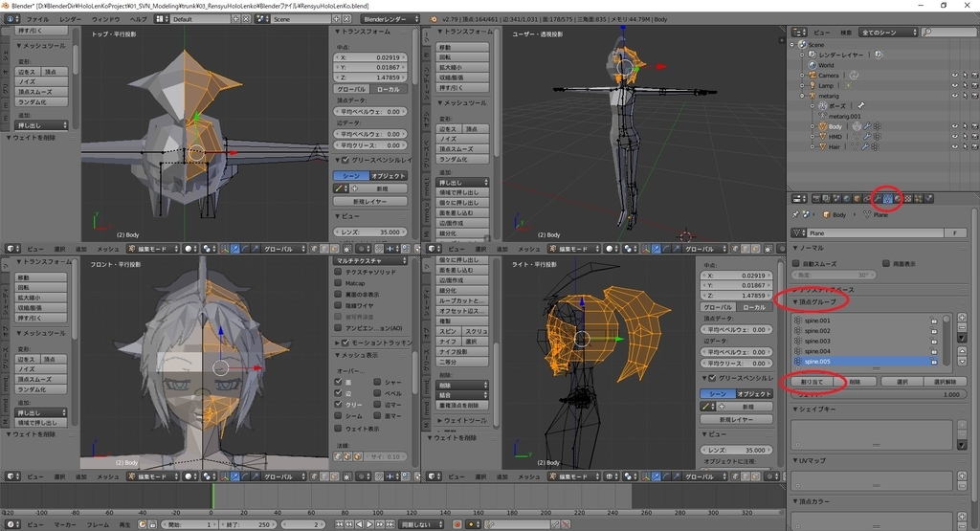The height and width of the screenshot is (531, 980).
Task: Click the record auto-keyframe button in the timeline
Action: [457, 524]
